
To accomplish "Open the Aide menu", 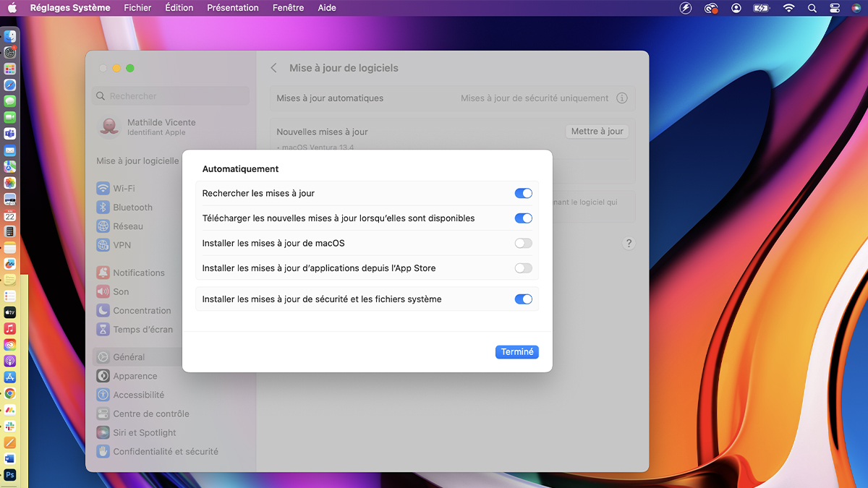I will (x=327, y=8).
